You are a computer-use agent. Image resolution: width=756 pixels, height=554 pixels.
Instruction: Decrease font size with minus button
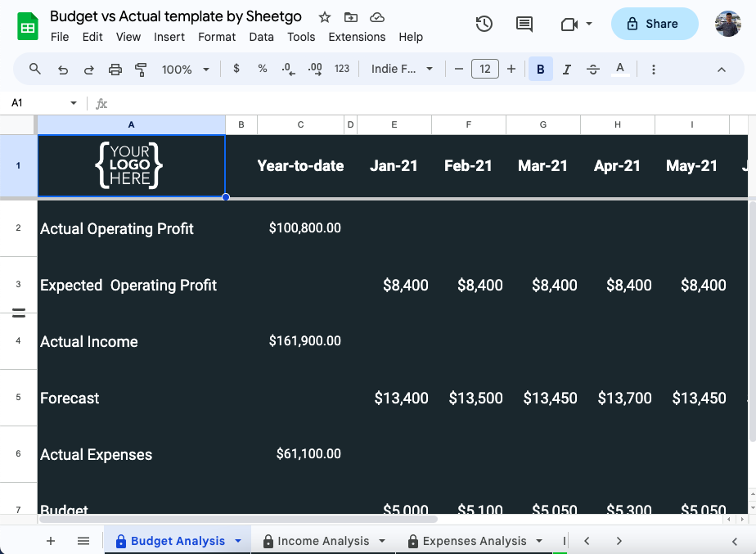click(459, 69)
